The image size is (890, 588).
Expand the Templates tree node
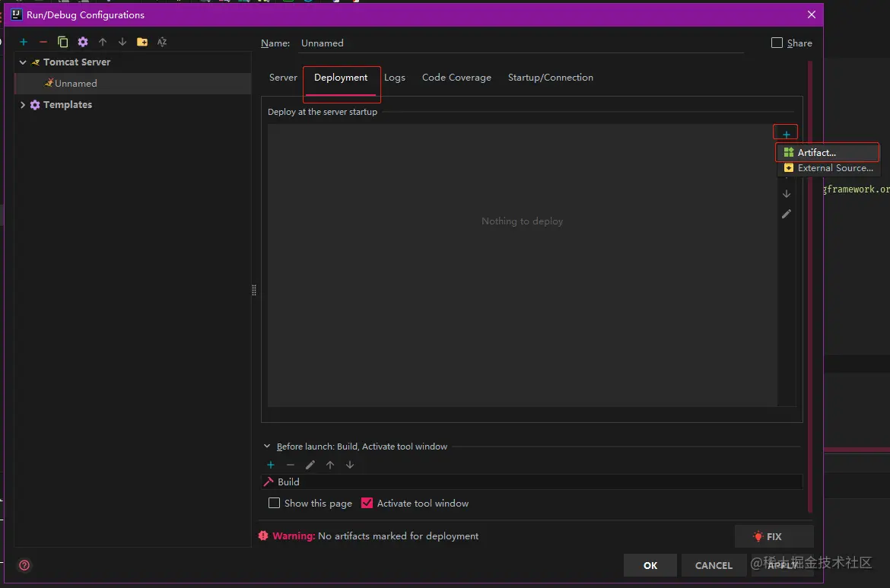tap(23, 105)
